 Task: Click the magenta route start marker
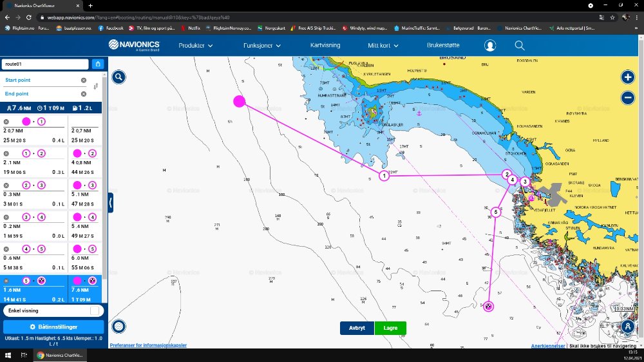(x=240, y=101)
